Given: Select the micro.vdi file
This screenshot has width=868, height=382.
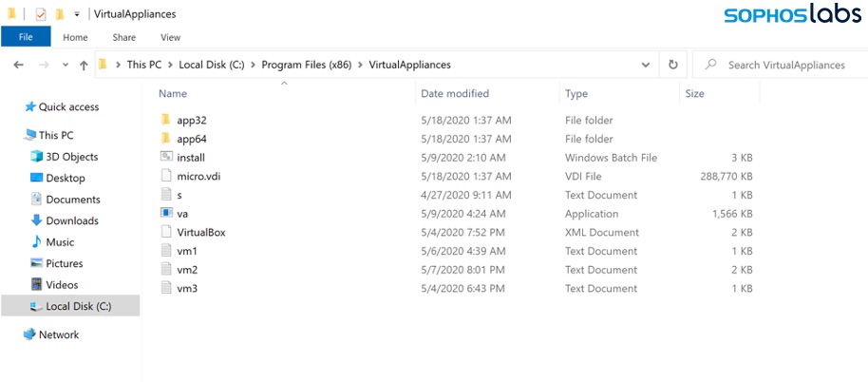Looking at the screenshot, I should [198, 177].
